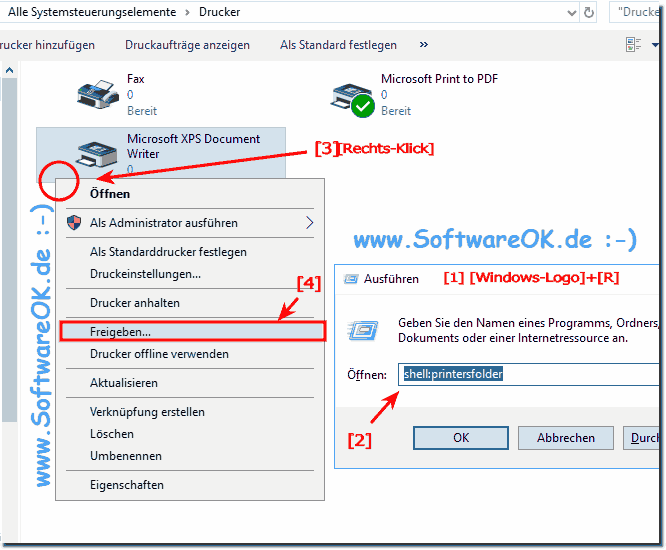Click the Run program icon in dialog

(363, 330)
